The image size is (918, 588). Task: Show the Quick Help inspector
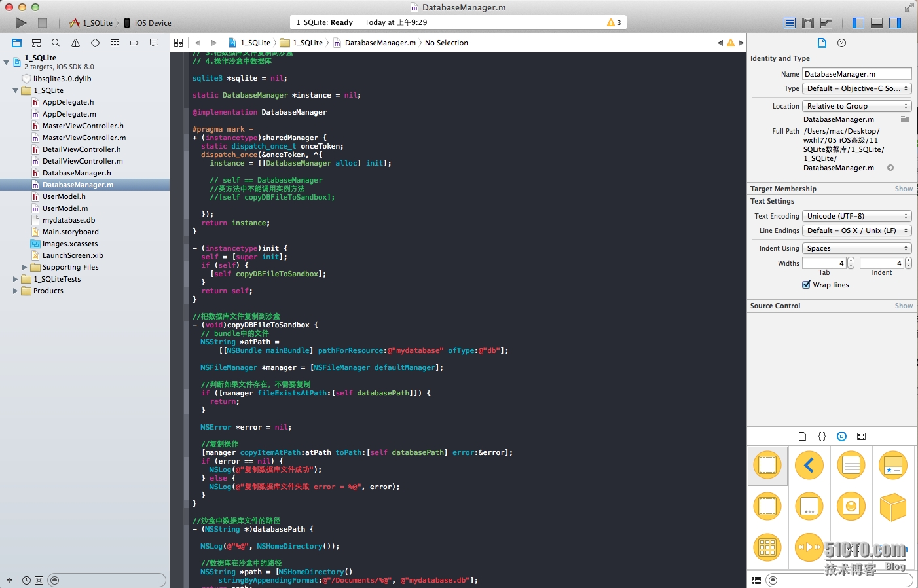[x=842, y=43]
